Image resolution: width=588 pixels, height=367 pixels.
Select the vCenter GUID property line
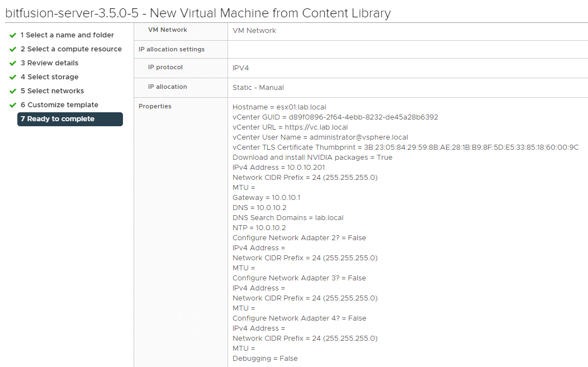click(x=335, y=117)
